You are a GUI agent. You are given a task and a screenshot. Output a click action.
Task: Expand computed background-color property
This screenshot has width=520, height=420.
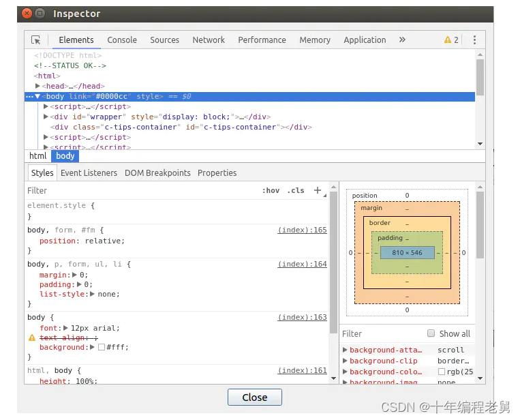[345, 372]
